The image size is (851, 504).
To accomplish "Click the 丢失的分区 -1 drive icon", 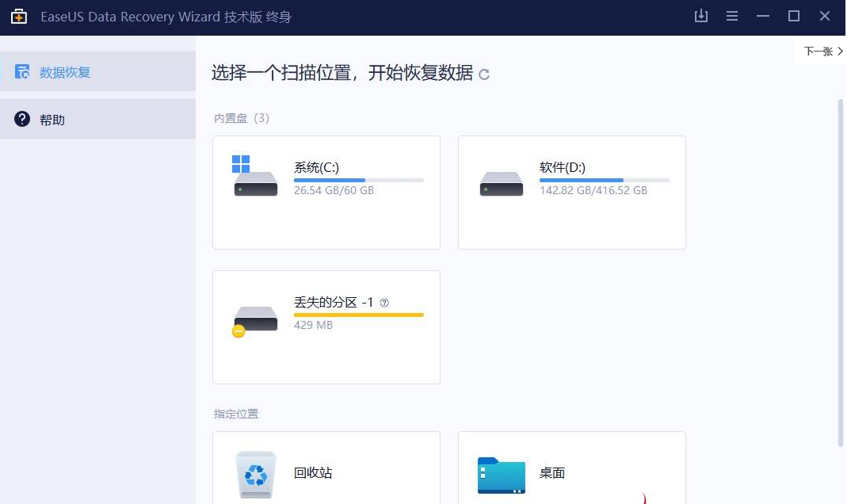I will coord(255,319).
